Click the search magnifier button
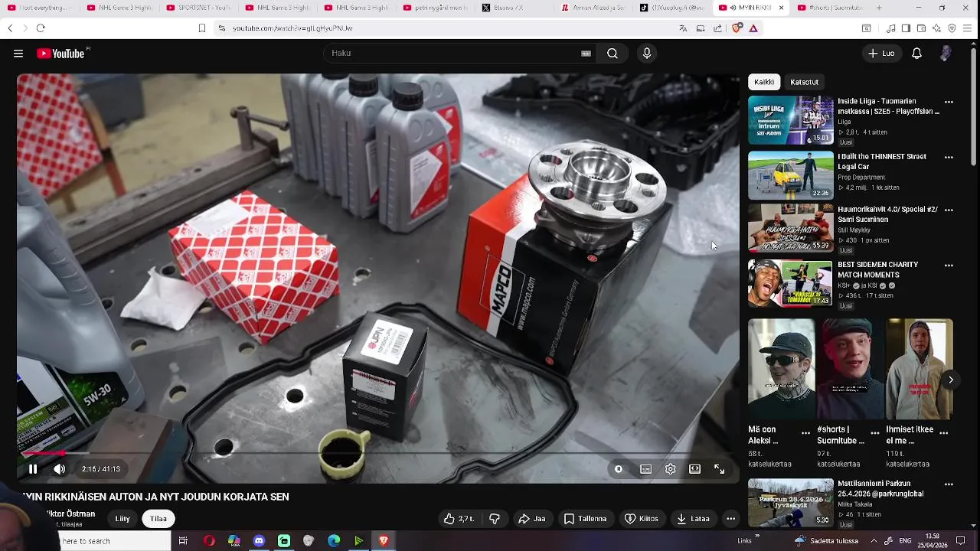Image resolution: width=980 pixels, height=551 pixels. coord(612,54)
